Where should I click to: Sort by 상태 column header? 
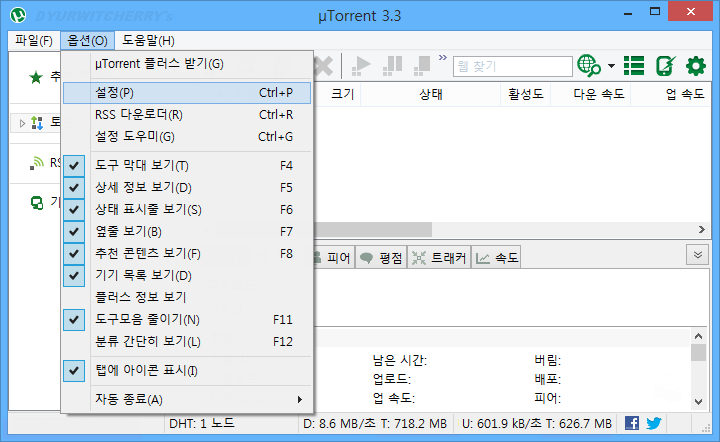click(431, 94)
